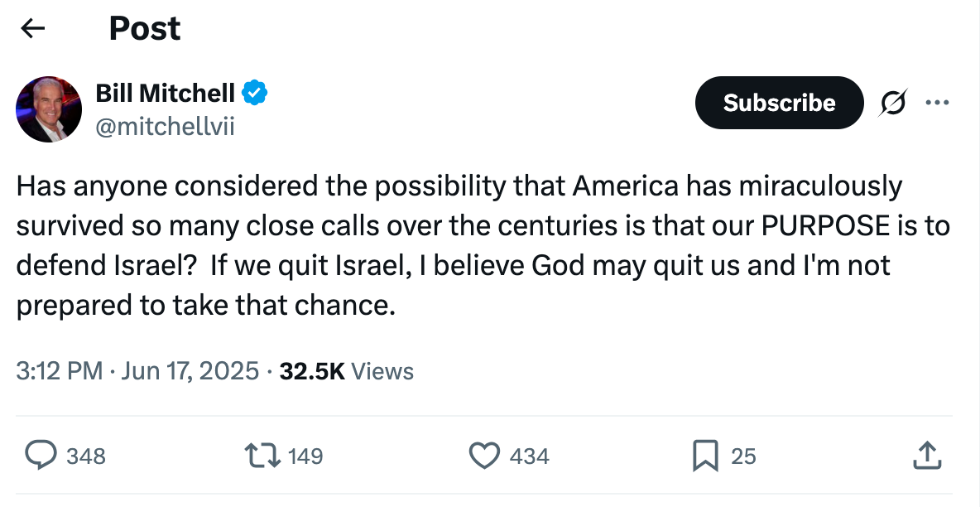Open the 3:12 PM Jun 17, 2025 timestamp
The image size is (980, 507).
[137, 371]
